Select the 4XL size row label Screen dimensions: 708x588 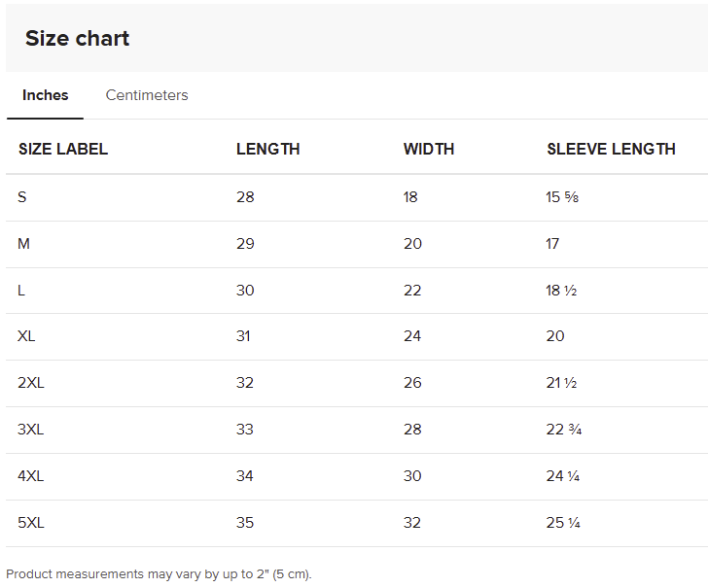(31, 476)
